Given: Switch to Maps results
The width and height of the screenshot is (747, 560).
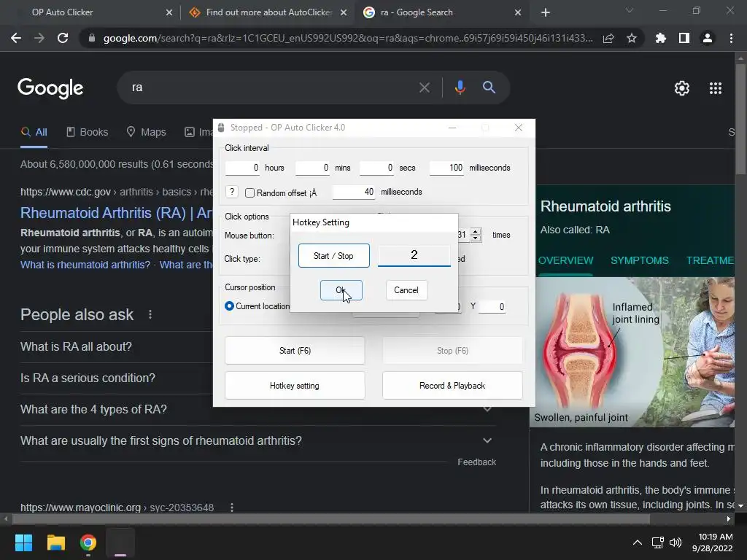Looking at the screenshot, I should (x=146, y=133).
